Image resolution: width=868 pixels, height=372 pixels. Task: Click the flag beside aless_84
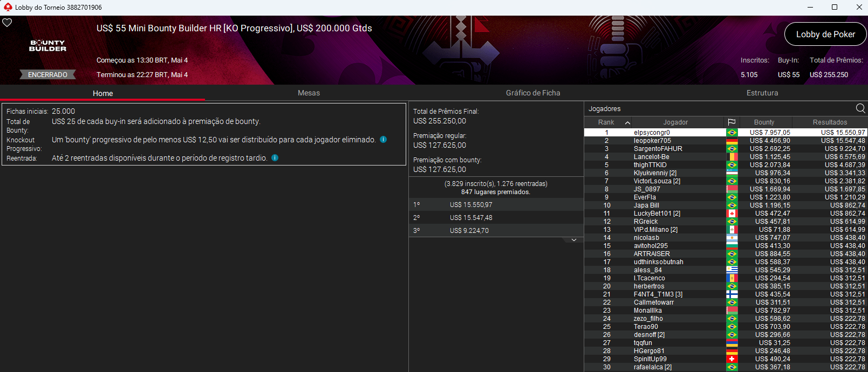tap(732, 270)
